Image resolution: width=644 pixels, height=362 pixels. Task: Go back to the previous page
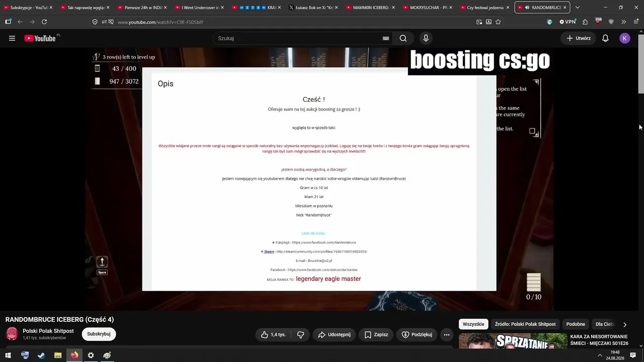(20, 22)
